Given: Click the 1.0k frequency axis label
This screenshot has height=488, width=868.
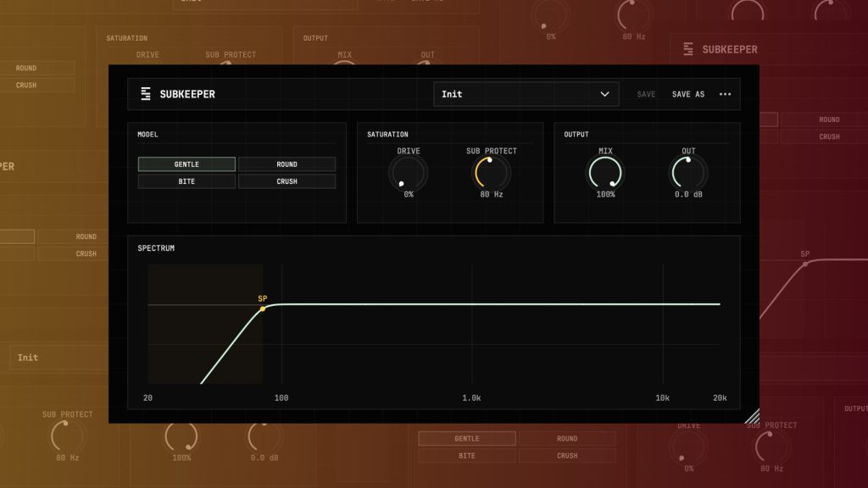Looking at the screenshot, I should click(471, 398).
